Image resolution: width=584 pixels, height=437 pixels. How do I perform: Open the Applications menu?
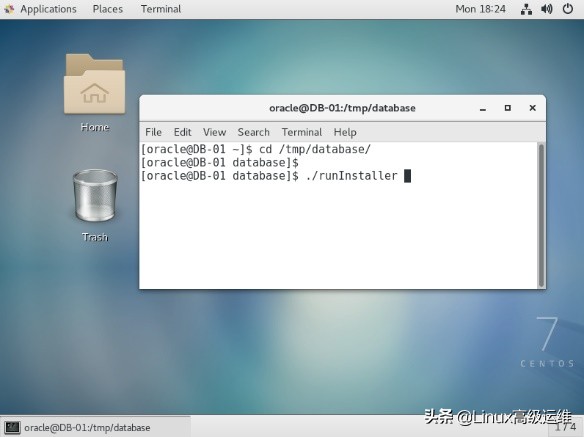48,9
